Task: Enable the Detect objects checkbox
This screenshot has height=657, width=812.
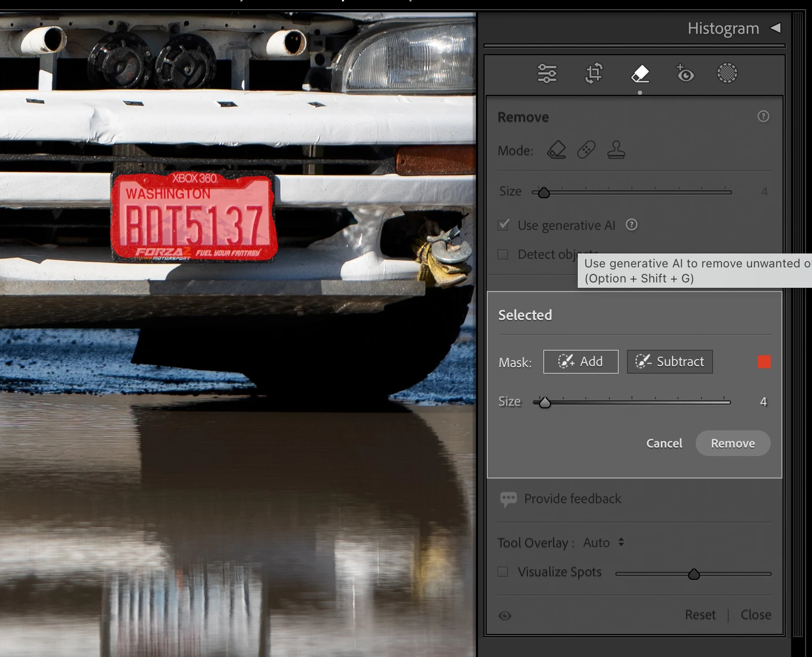Action: 503,254
